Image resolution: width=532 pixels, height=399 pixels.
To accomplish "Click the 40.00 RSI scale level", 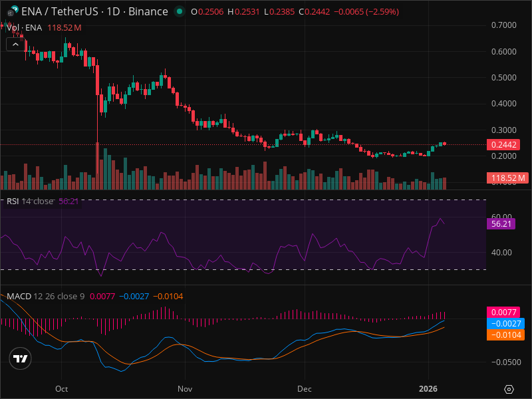I will [x=501, y=253].
